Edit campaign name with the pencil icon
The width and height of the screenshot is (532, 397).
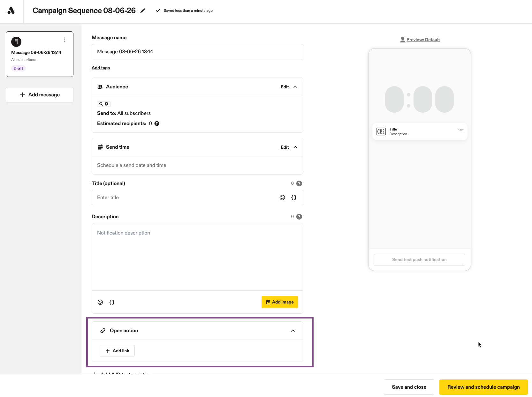tap(143, 11)
